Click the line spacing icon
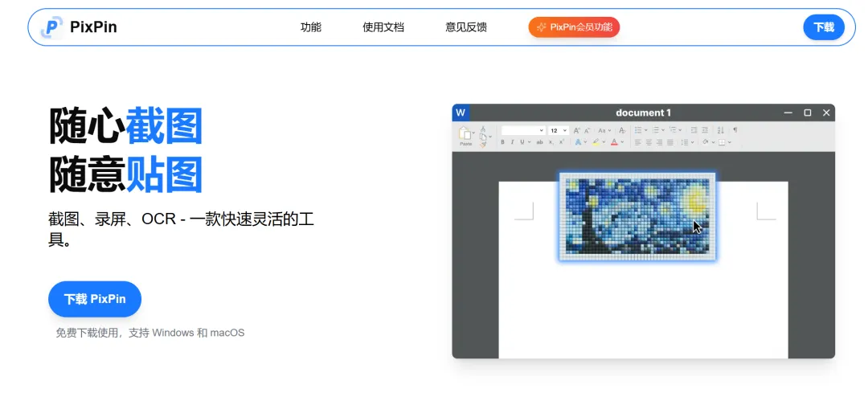This screenshot has width=868, height=397. pyautogui.click(x=685, y=142)
